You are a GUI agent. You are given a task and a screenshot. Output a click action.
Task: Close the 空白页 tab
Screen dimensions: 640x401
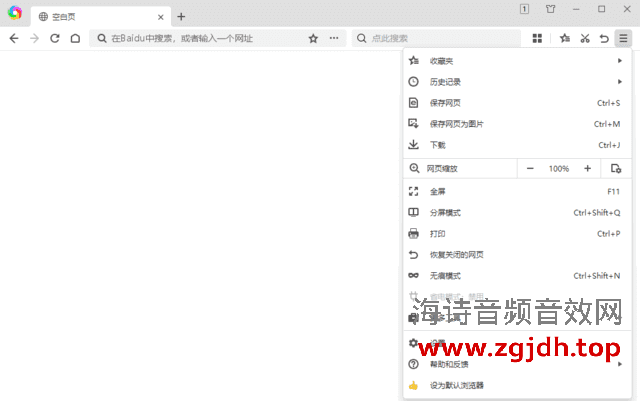point(160,17)
